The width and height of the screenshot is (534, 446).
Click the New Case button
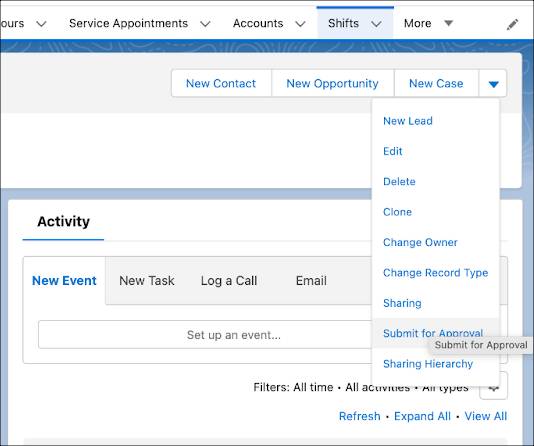436,83
